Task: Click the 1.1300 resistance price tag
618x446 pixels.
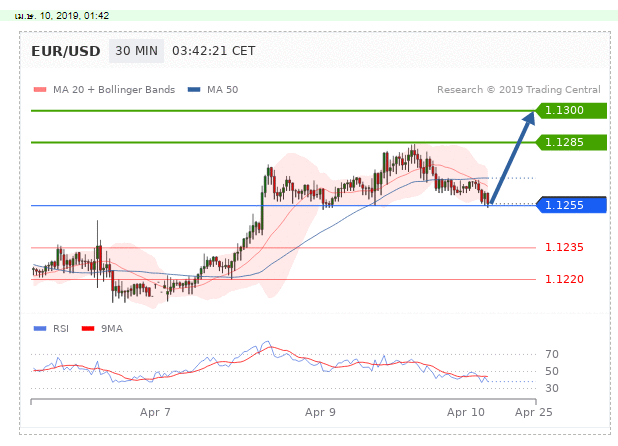Action: (x=571, y=110)
